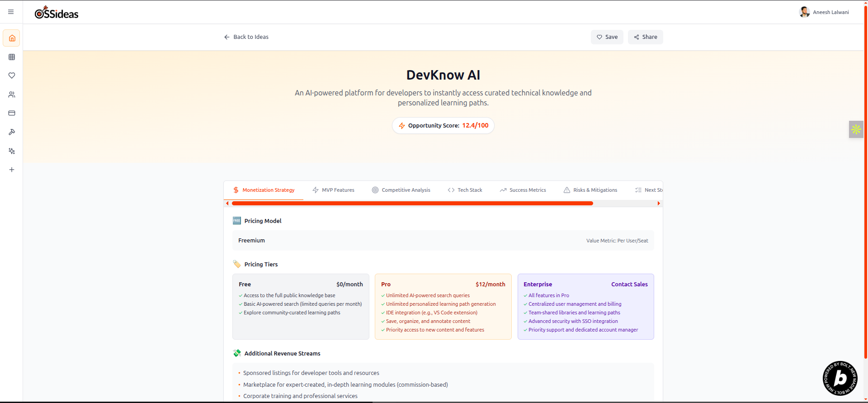Image resolution: width=868 pixels, height=403 pixels.
Task: Click the heart icon in Save button
Action: (599, 37)
